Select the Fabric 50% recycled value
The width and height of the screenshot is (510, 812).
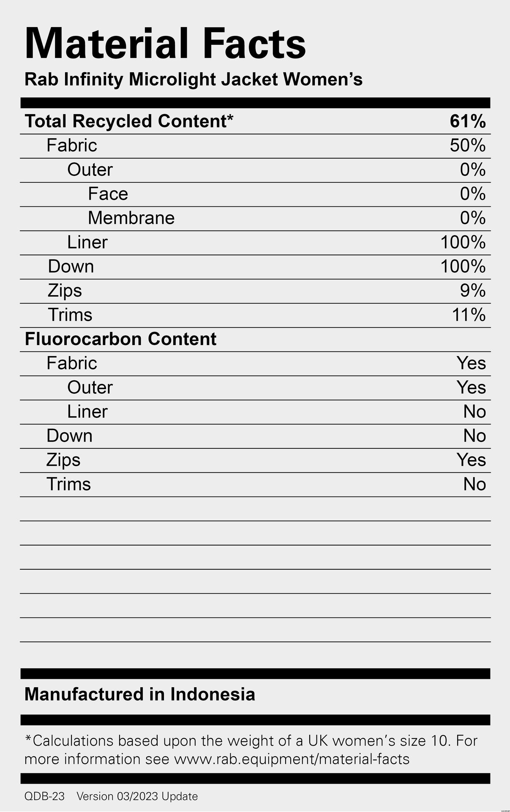point(468,145)
